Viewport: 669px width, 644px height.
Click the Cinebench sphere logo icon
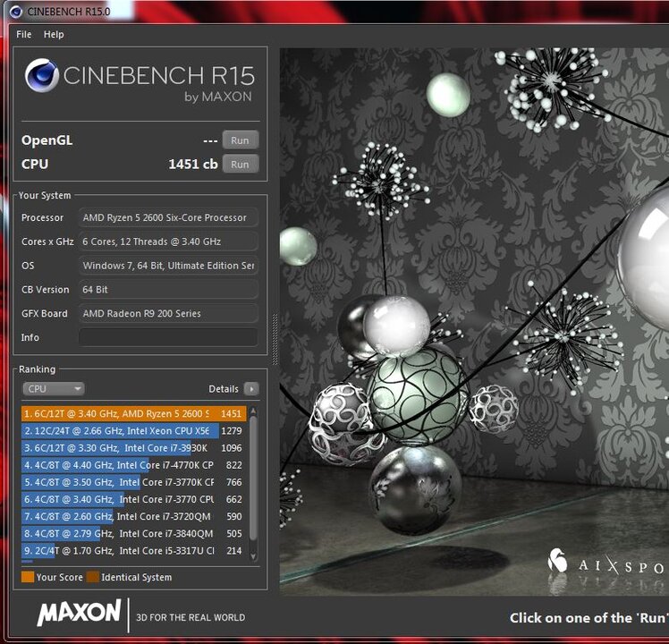pos(41,75)
